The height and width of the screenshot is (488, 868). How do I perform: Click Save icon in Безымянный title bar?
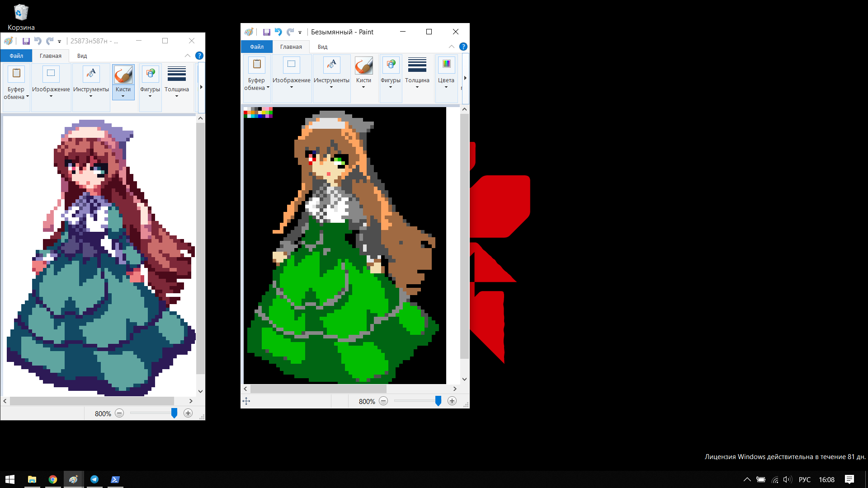coord(266,32)
